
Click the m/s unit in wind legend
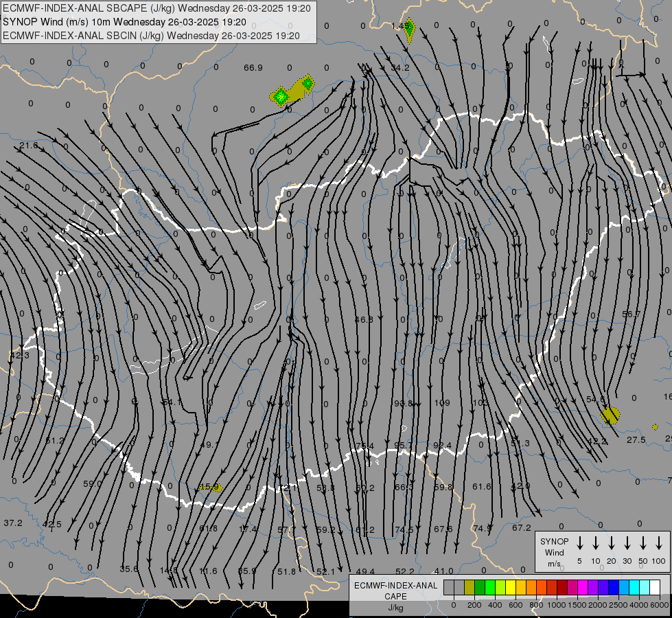point(554,564)
